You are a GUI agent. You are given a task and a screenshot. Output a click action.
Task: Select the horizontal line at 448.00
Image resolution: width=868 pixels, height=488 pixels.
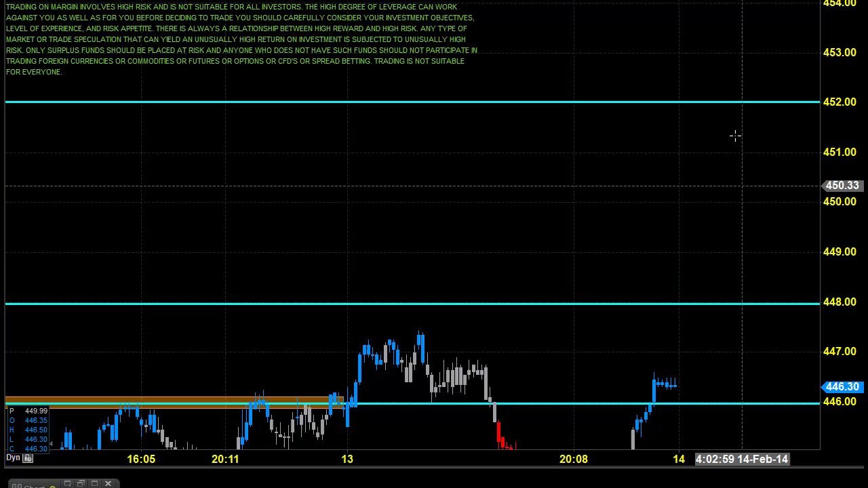[412, 304]
